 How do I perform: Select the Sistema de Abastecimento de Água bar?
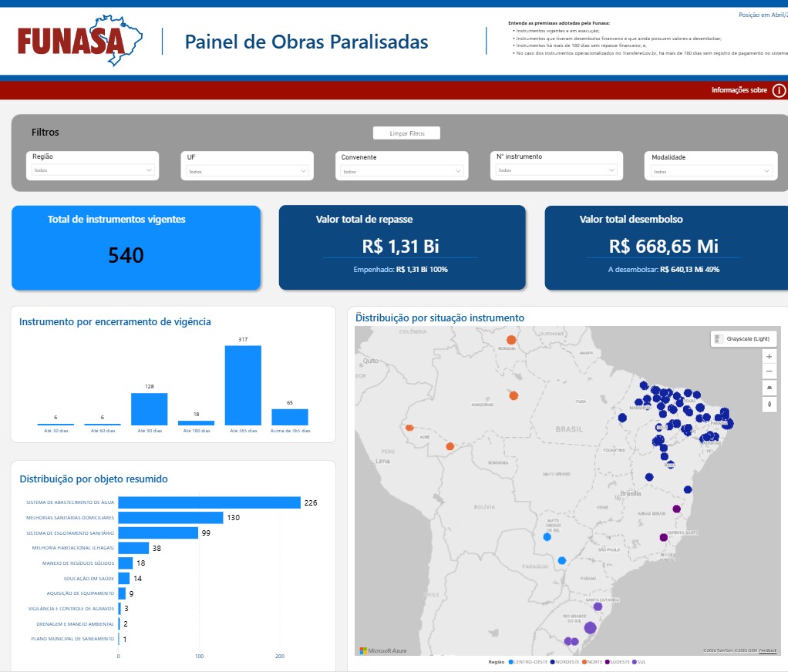coord(208,502)
